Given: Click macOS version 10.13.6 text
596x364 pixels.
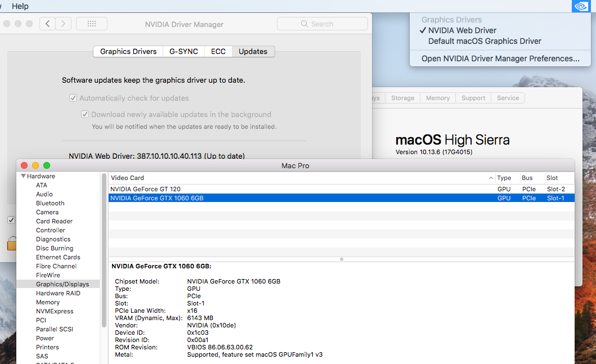Looking at the screenshot, I should click(x=434, y=152).
